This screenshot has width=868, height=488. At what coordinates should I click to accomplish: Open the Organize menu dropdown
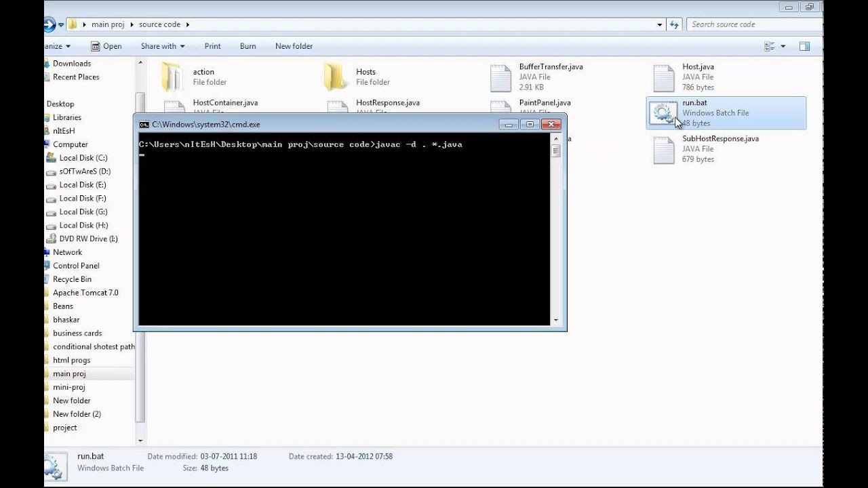(58, 46)
